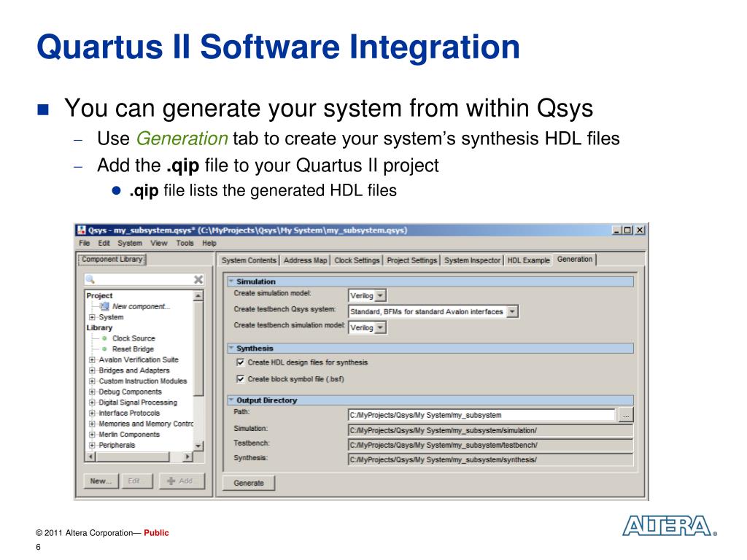Select Clock Source in Library

click(x=133, y=338)
